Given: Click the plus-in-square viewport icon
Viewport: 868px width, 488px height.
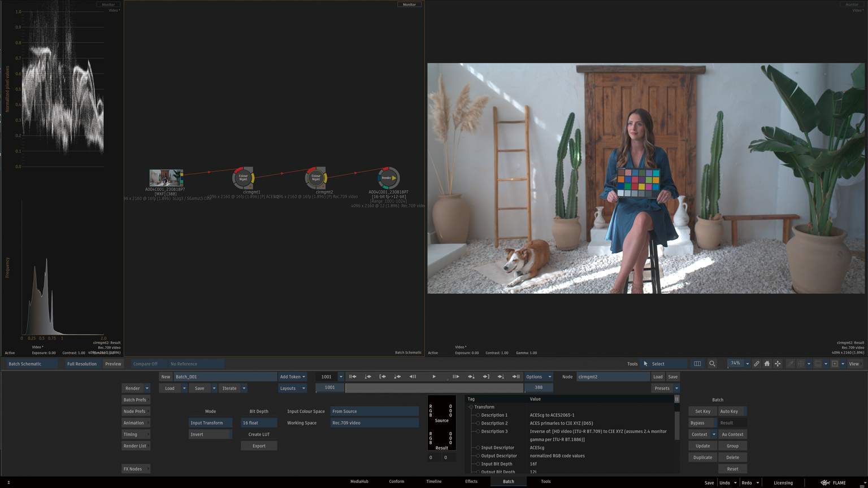Looking at the screenshot, I should pos(835,364).
